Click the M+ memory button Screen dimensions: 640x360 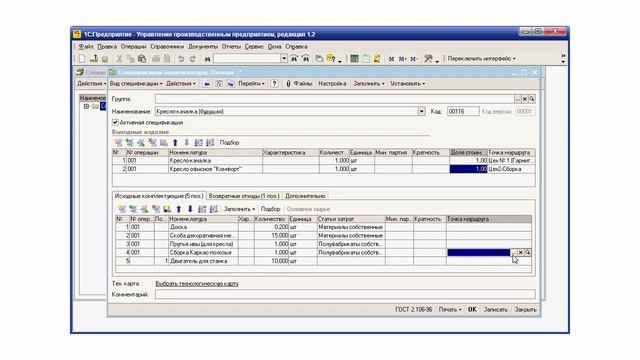(402, 59)
